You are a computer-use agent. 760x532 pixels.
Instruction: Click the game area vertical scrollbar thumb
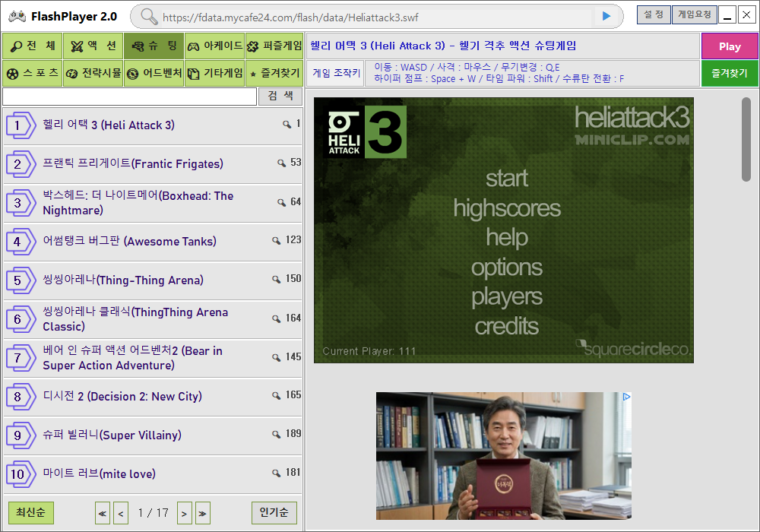pyautogui.click(x=746, y=139)
